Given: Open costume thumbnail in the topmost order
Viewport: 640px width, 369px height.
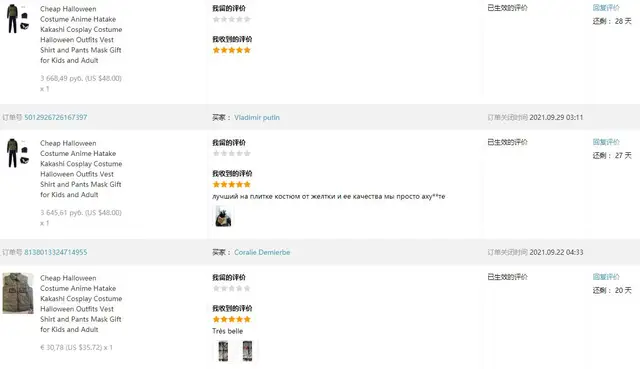Looking at the screenshot, I should tap(18, 18).
